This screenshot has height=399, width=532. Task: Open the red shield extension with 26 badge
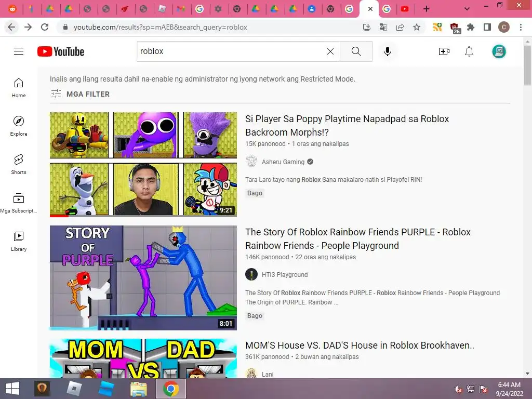click(x=455, y=28)
